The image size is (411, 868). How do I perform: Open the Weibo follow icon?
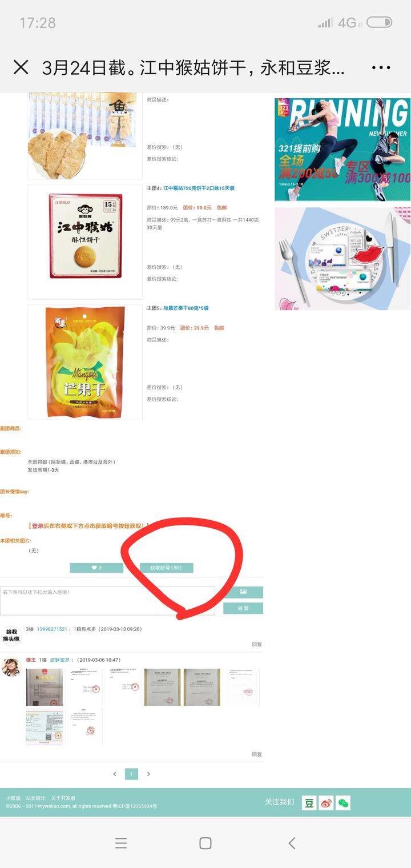pos(326,803)
